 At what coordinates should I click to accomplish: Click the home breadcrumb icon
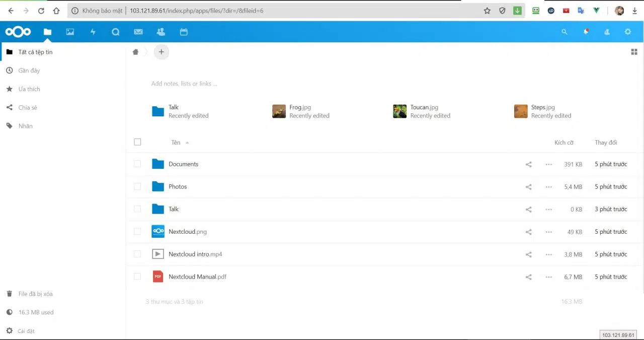[x=135, y=51]
